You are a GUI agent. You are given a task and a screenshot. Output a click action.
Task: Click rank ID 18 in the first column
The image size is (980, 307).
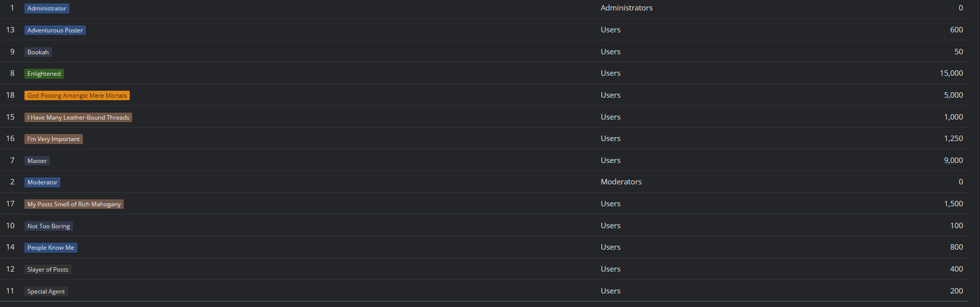click(10, 95)
